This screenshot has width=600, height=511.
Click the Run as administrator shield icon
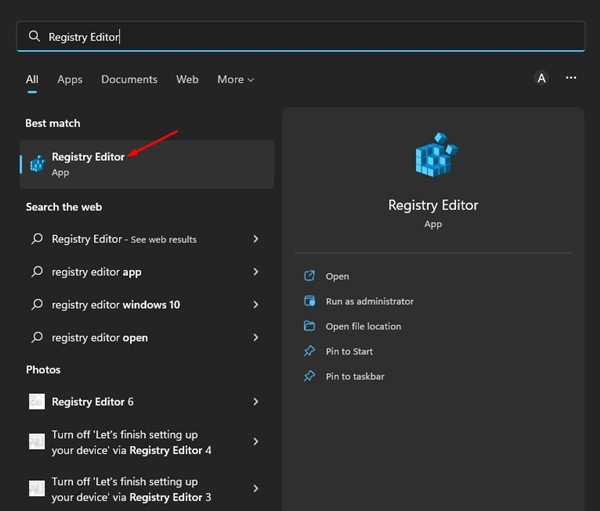309,301
